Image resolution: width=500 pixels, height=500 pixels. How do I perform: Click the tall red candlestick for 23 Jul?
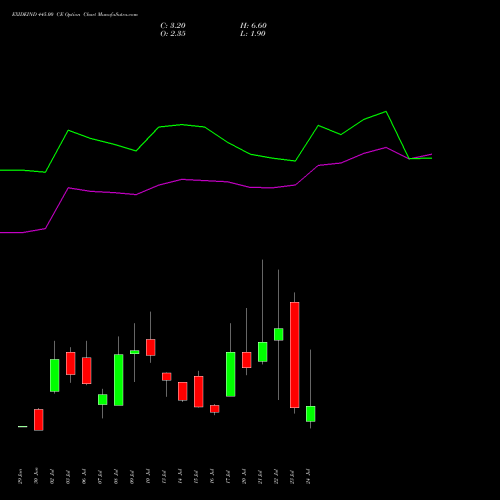click(x=295, y=355)
